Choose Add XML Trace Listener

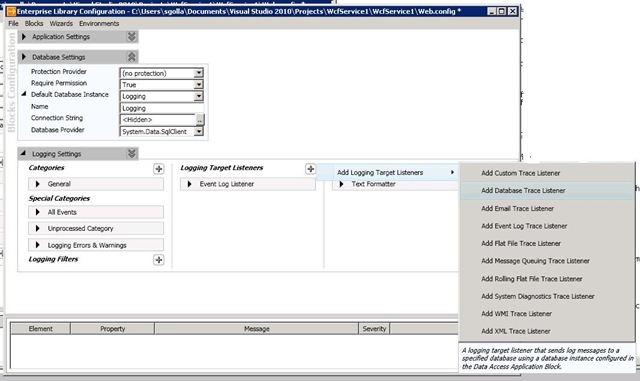click(x=547, y=331)
